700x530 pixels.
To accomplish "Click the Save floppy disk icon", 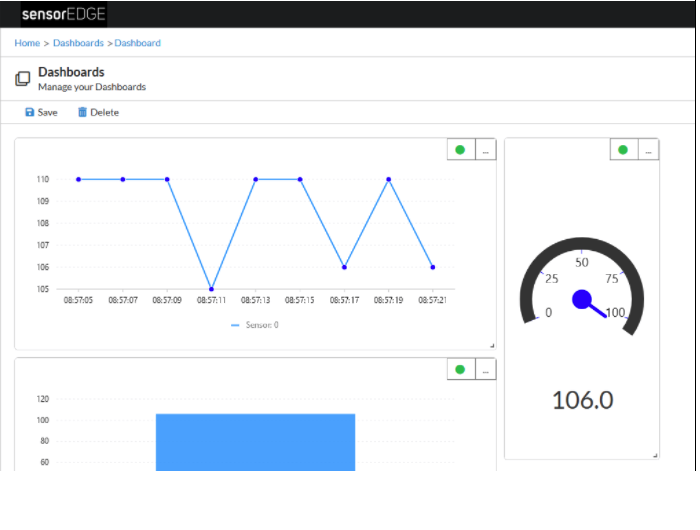I will click(30, 113).
